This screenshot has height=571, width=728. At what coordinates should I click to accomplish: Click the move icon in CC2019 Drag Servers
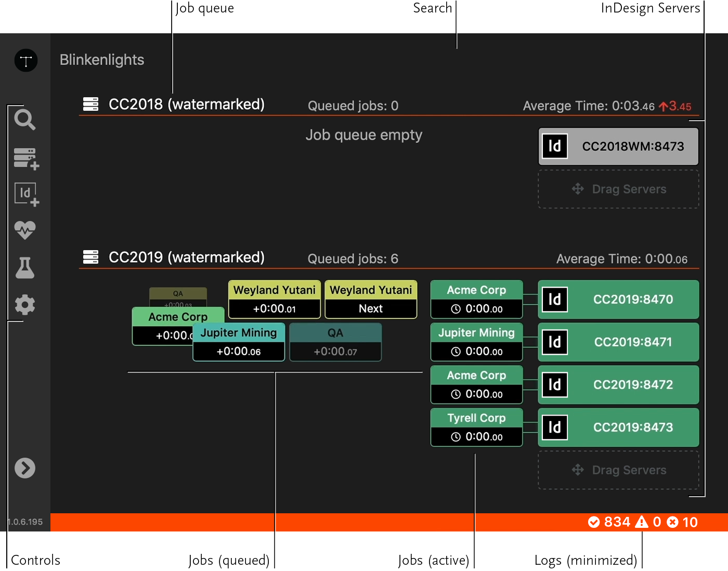tap(578, 470)
